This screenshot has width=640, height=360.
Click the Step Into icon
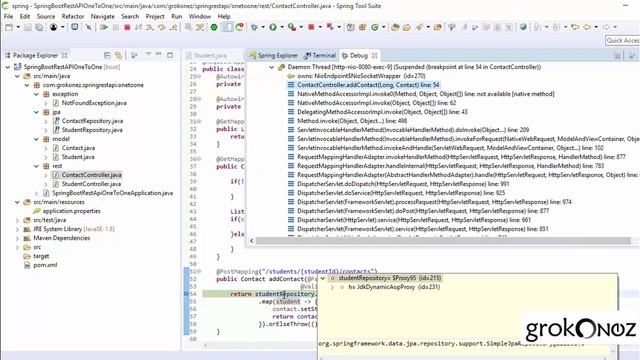point(150,27)
